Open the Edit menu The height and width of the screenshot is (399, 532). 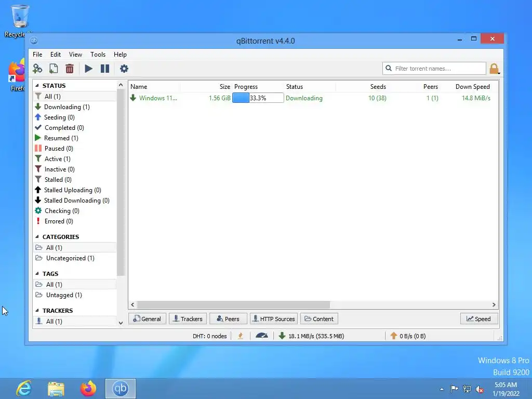pyautogui.click(x=55, y=54)
